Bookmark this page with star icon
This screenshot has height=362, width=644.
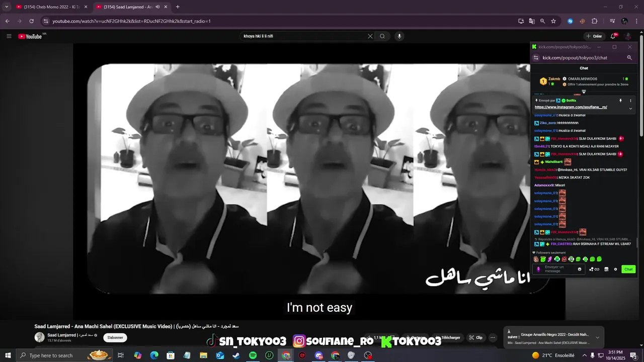553,21
